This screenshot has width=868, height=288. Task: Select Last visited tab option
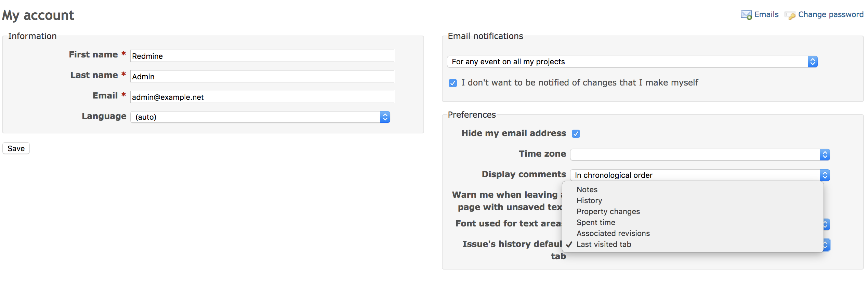click(604, 244)
